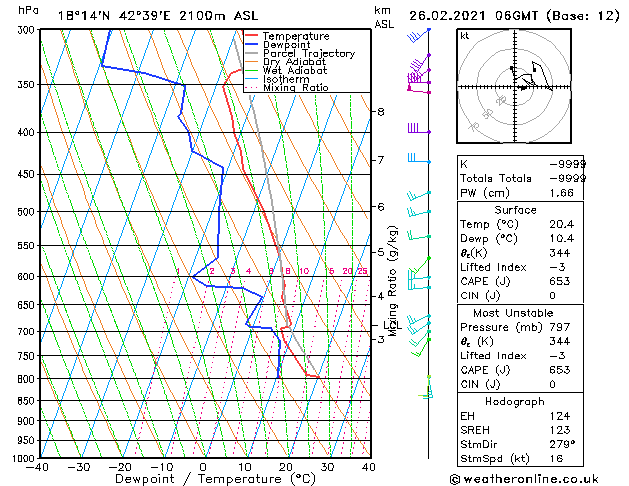Click the StmDir value 279°

click(x=562, y=445)
